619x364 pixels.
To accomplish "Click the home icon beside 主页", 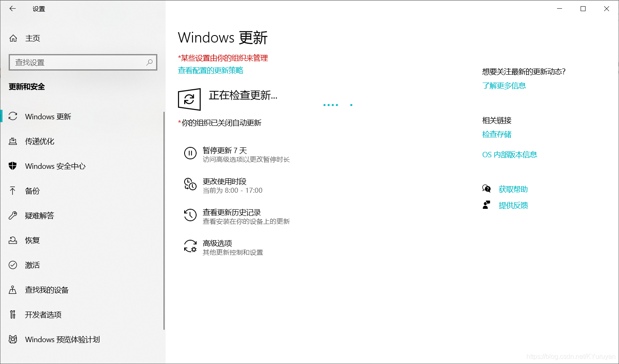I will 13,38.
